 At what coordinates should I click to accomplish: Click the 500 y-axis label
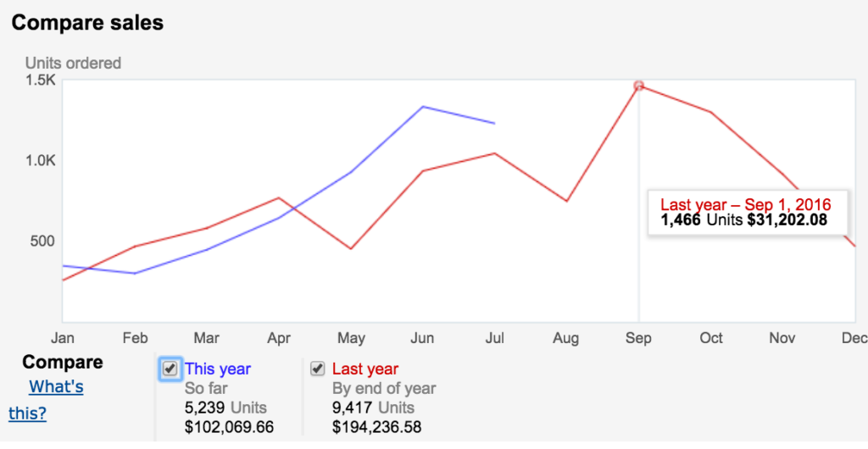coord(42,241)
